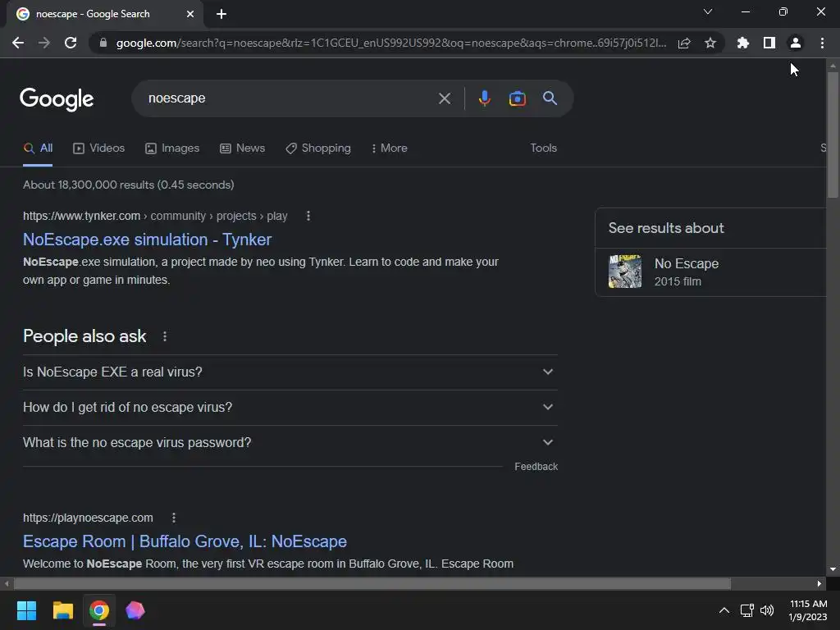Image resolution: width=840 pixels, height=630 pixels.
Task: Clear the search box with the X icon
Action: [445, 98]
